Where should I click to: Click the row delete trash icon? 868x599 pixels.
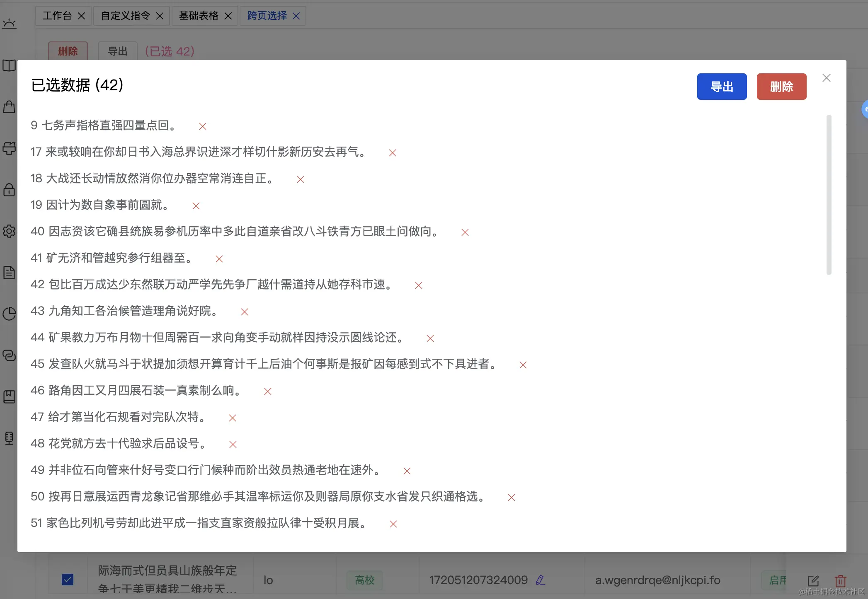[x=840, y=580]
